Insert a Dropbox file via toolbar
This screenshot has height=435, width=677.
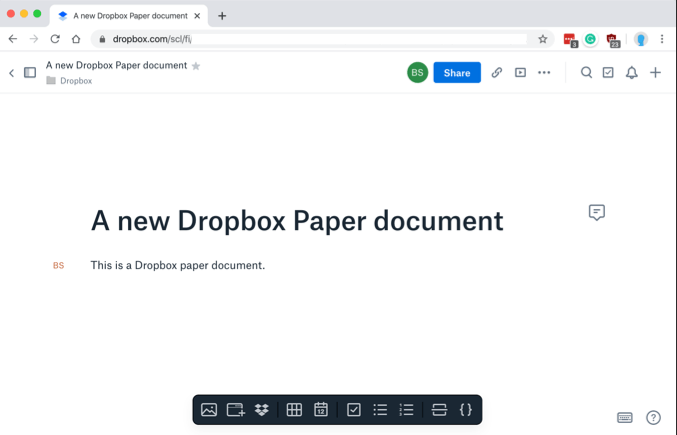262,410
